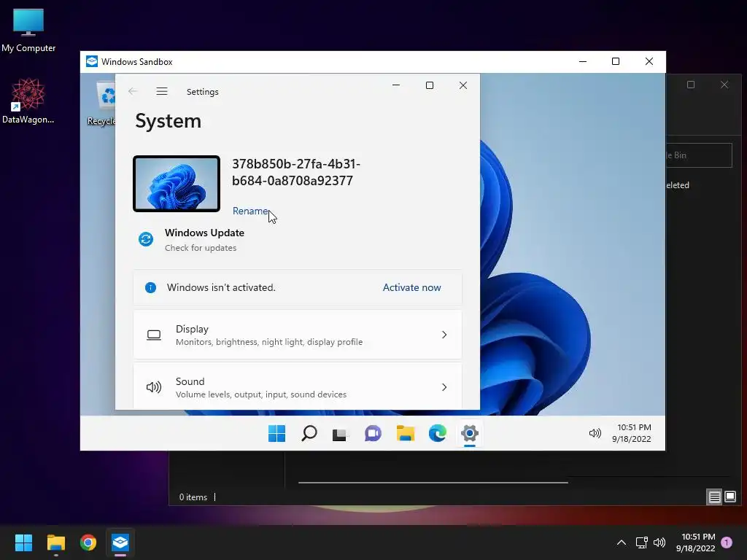Expand Display settings via its chevron

[444, 335]
